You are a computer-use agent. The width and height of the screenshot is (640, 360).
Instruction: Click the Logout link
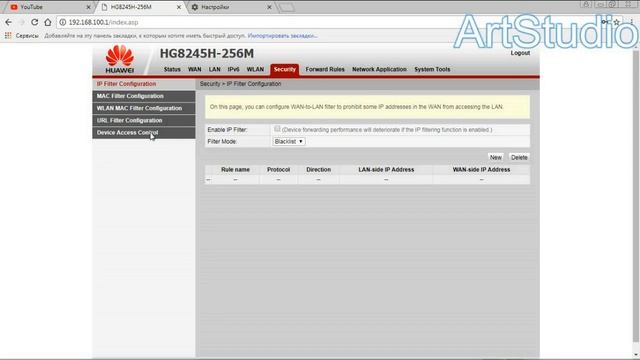click(520, 53)
